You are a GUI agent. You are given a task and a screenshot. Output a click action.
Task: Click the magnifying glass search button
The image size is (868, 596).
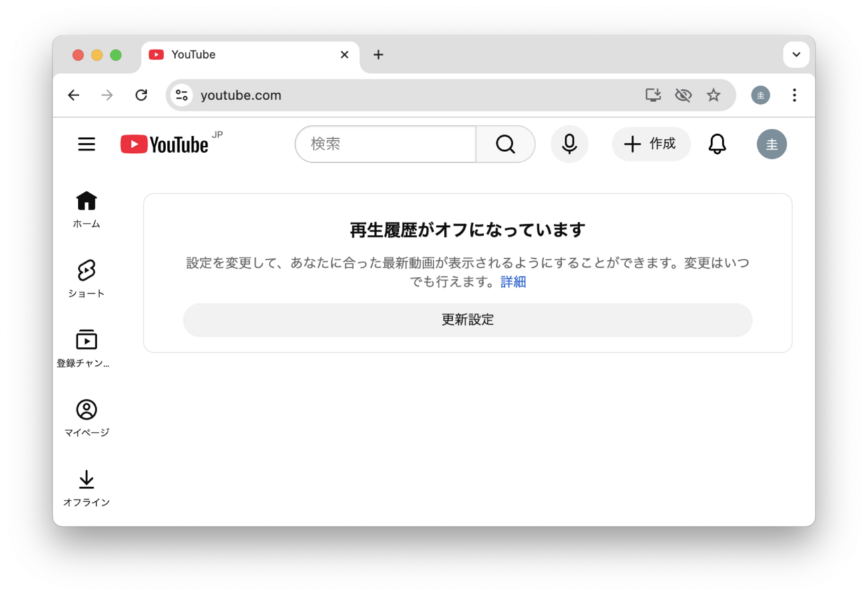coord(505,144)
